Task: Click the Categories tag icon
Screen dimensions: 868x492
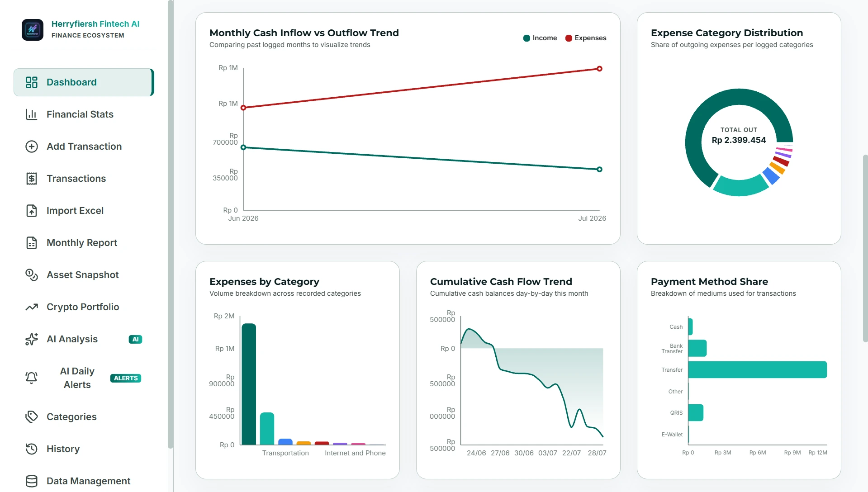Action: pyautogui.click(x=32, y=417)
